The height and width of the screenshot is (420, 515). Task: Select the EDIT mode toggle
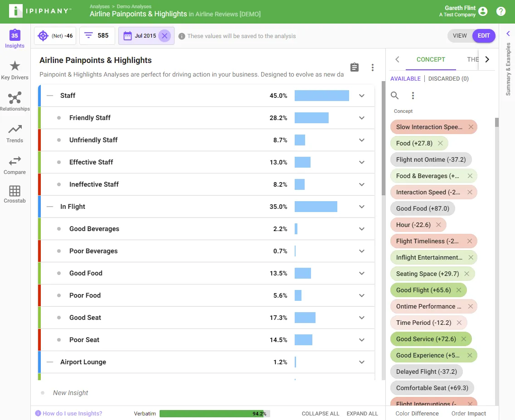[483, 36]
